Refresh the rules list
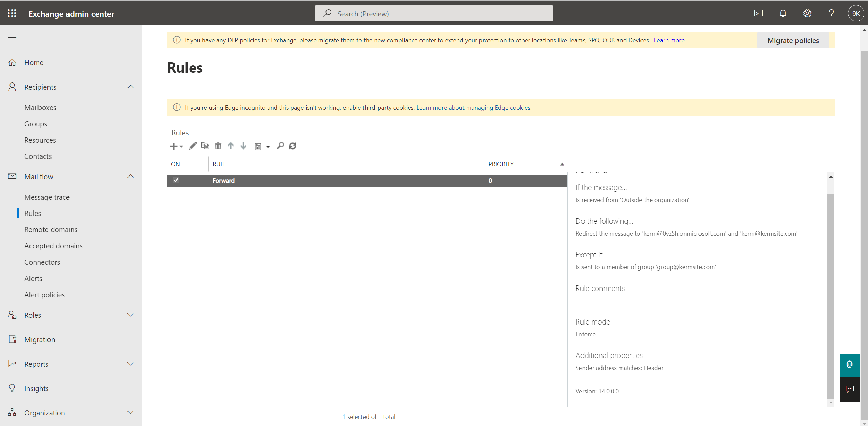The height and width of the screenshot is (426, 868). [x=293, y=146]
